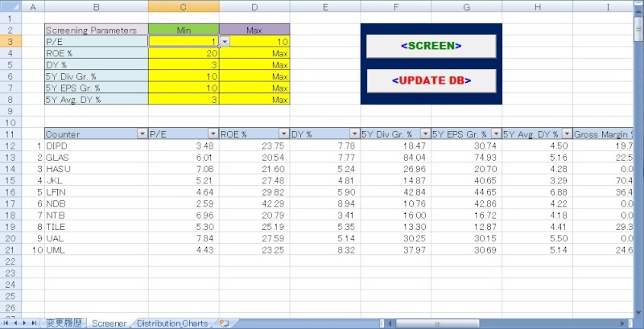Click 5Y Avg. DY value 6.88
Viewport: 644px width, 329px height.
537,192
